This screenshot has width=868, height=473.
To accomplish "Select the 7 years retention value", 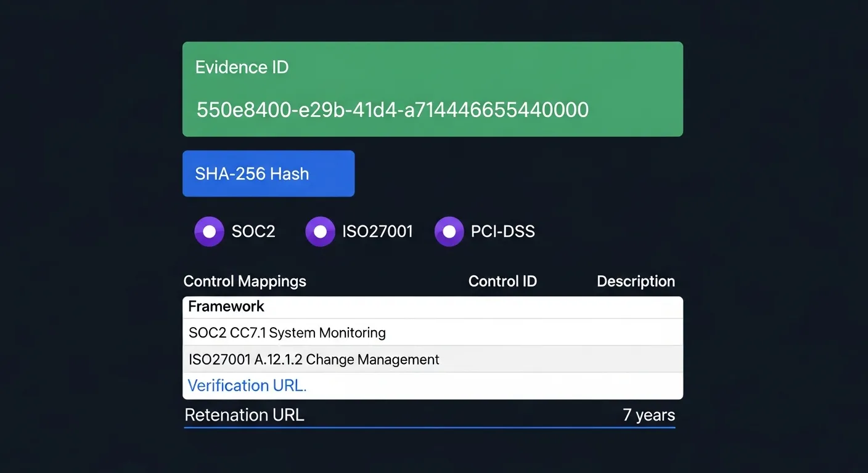I will click(649, 414).
